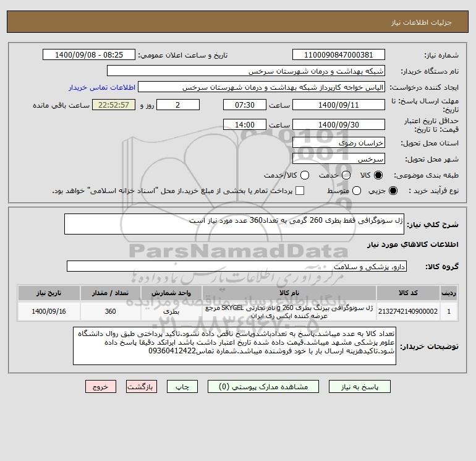Select the کالا/خدمت radio button
The width and height of the screenshot is (476, 461).
[305, 175]
